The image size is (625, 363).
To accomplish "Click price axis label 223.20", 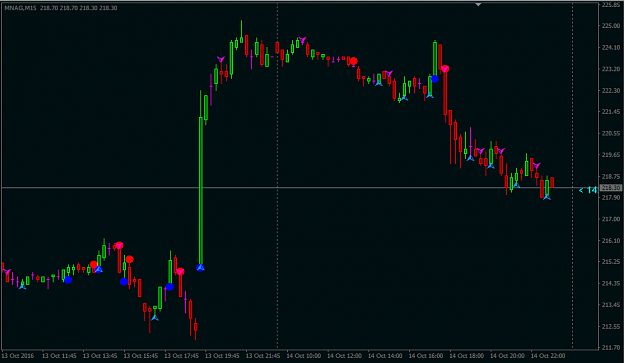I will click(x=611, y=69).
